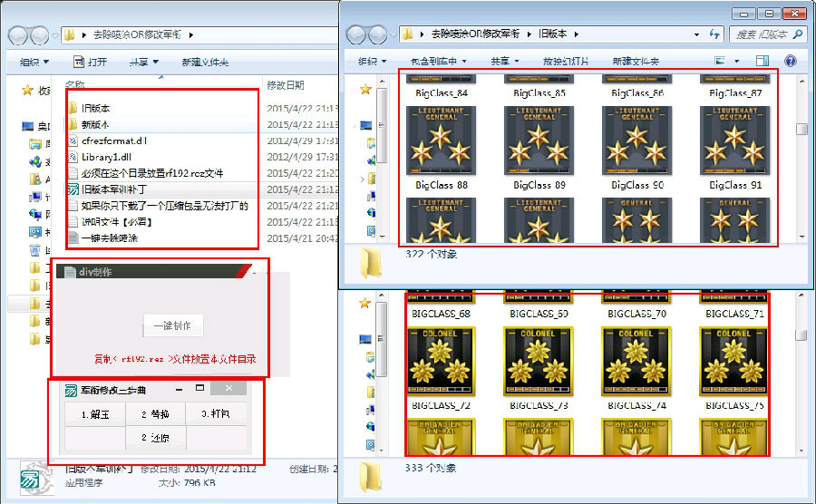Image resolution: width=816 pixels, height=504 pixels.
Task: Click the refresh icon beside address bar
Action: [x=714, y=34]
